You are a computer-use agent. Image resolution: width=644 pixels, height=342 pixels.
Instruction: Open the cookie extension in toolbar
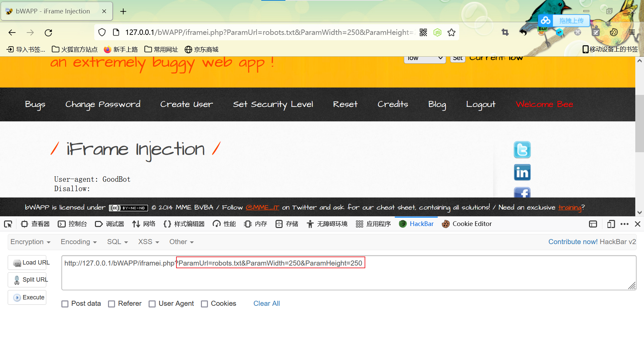click(x=614, y=32)
